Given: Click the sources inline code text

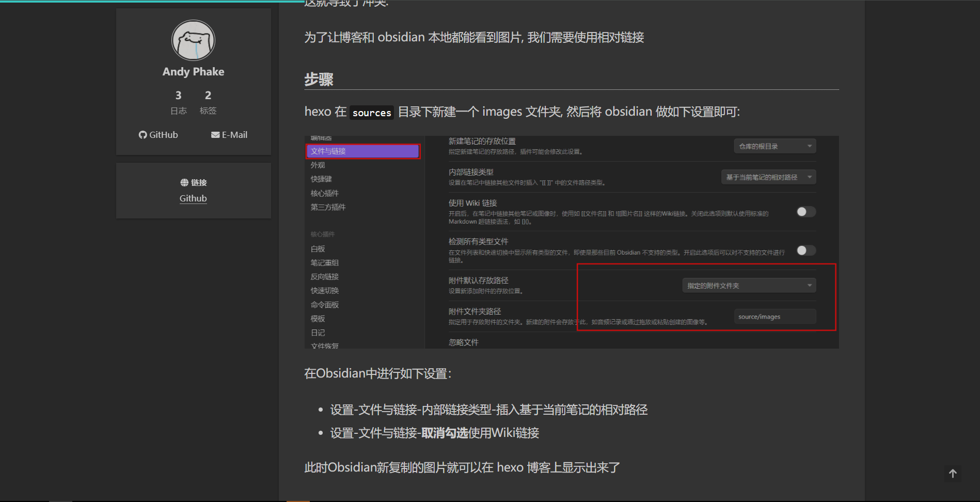Looking at the screenshot, I should point(372,113).
